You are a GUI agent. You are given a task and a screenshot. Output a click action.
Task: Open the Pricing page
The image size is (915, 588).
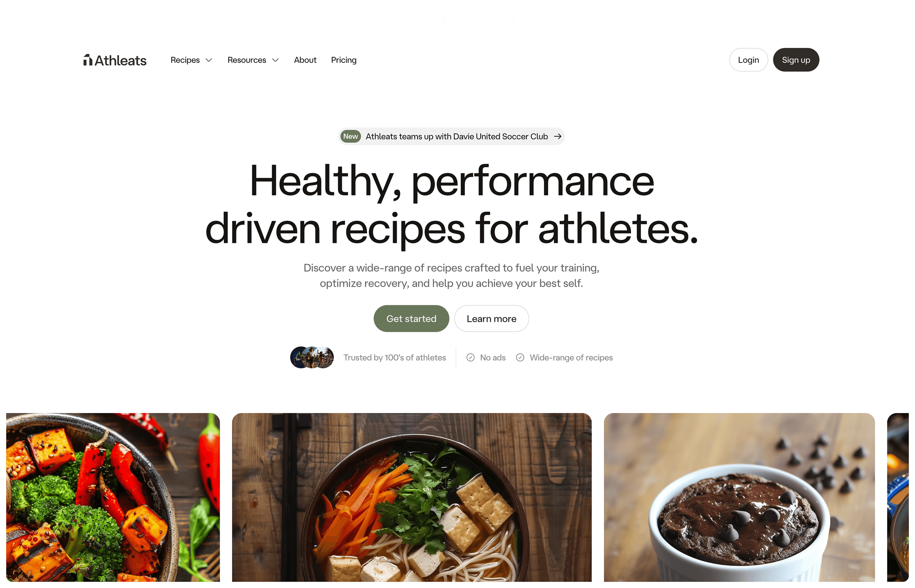pos(343,60)
